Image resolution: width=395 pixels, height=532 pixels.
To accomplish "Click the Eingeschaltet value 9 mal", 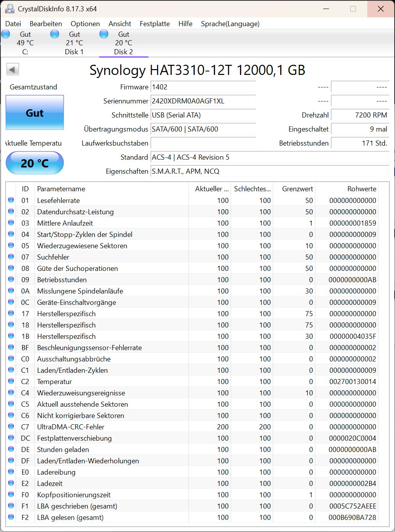I will 360,129.
